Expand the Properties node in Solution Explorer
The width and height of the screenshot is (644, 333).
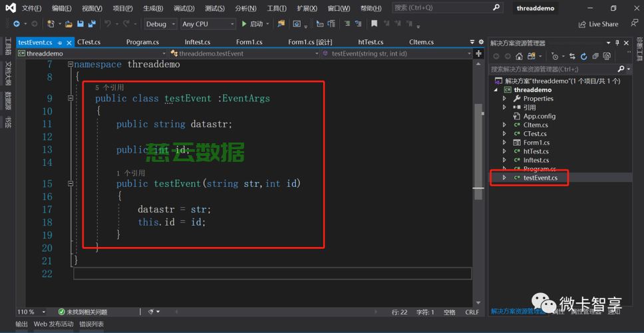504,99
